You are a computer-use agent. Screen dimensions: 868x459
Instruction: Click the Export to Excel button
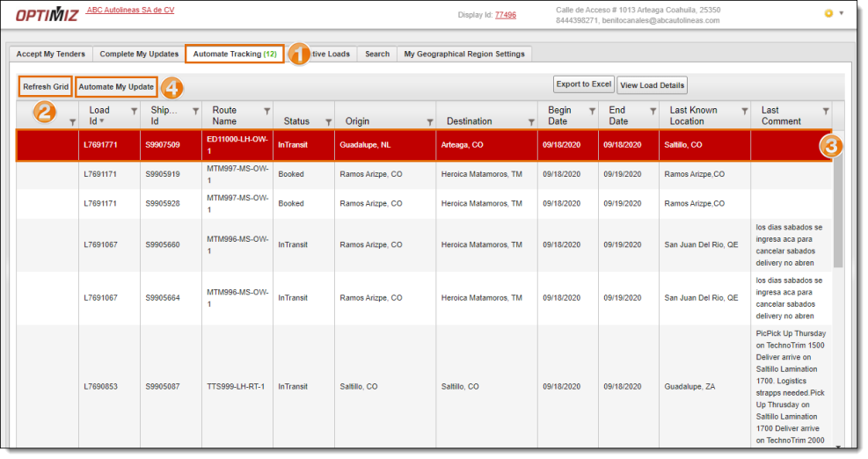[x=583, y=84]
